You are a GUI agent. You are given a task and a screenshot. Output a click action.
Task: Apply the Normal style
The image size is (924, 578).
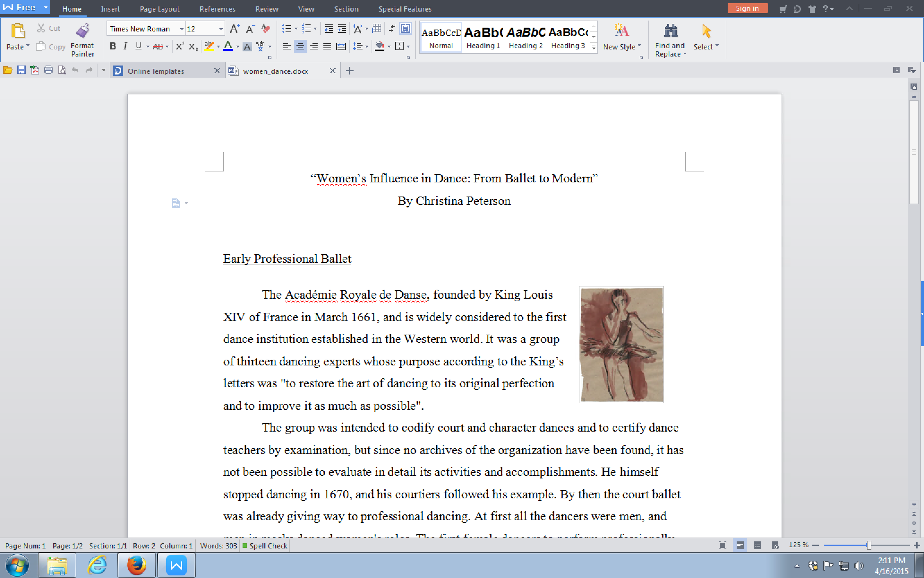pyautogui.click(x=441, y=38)
